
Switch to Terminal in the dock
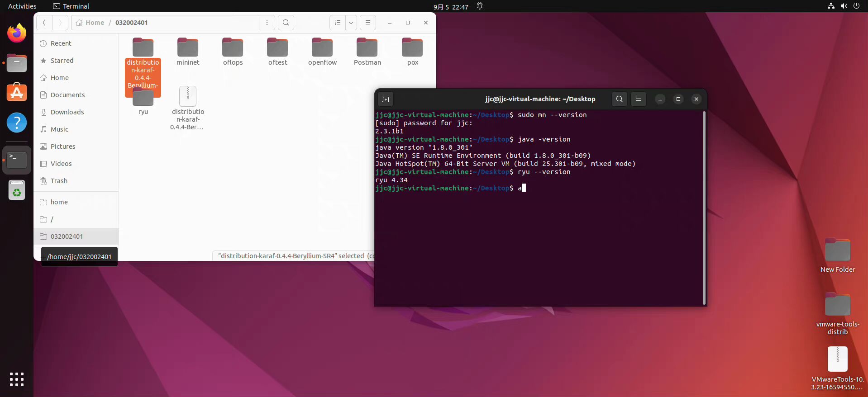17,160
